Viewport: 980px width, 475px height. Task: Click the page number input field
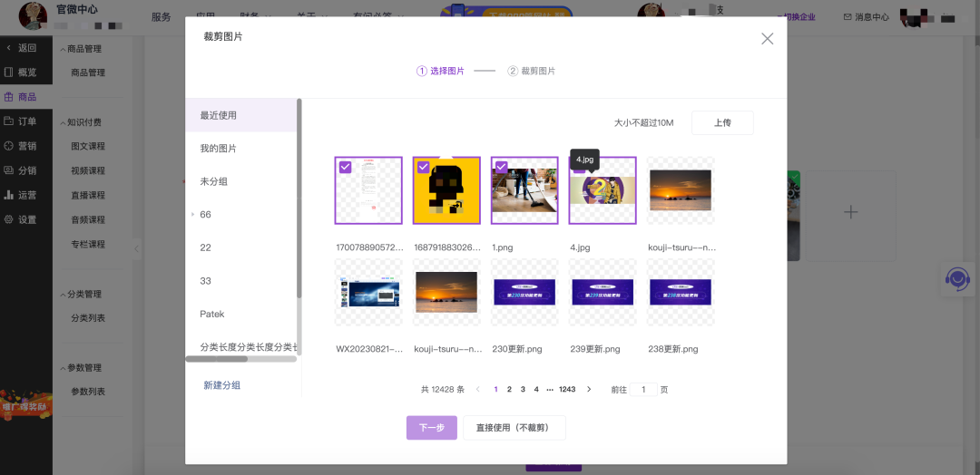(x=643, y=390)
